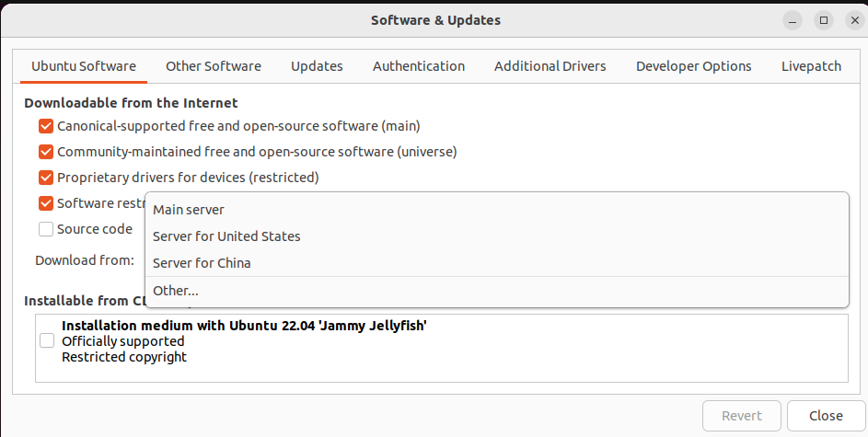The height and width of the screenshot is (437, 868).
Task: Click the Close button at bottom
Action: point(826,416)
